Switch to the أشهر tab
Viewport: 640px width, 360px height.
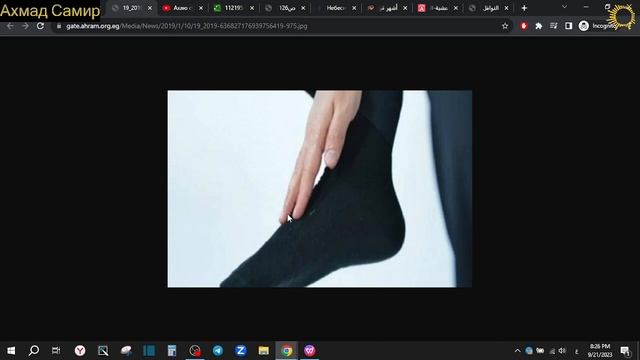click(x=386, y=8)
